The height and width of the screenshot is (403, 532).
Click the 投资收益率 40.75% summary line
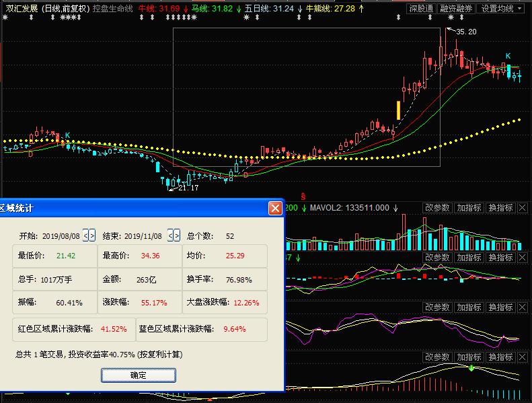(x=99, y=355)
